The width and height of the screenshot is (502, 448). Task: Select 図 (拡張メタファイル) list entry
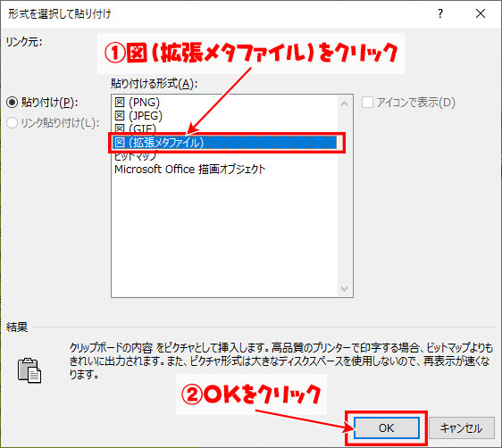[225, 143]
